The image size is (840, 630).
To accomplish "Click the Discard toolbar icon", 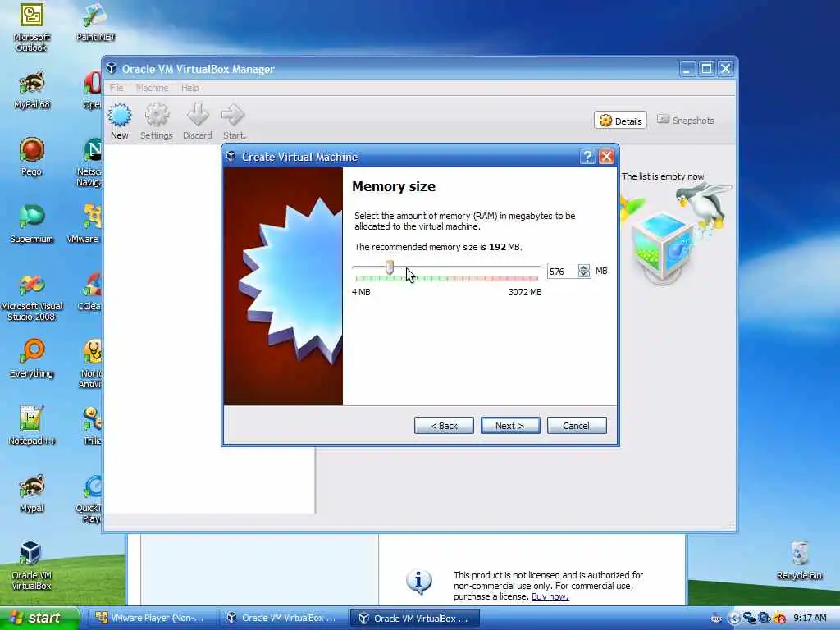I will coord(198,121).
